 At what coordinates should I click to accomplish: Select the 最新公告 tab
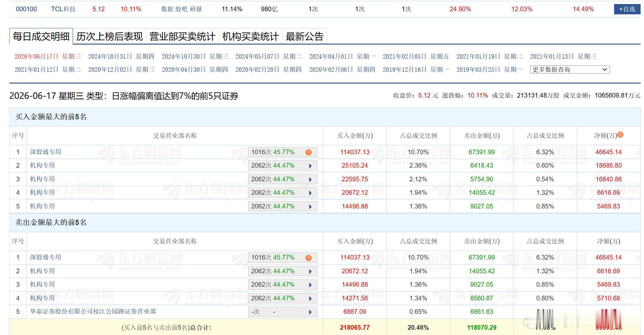[305, 36]
